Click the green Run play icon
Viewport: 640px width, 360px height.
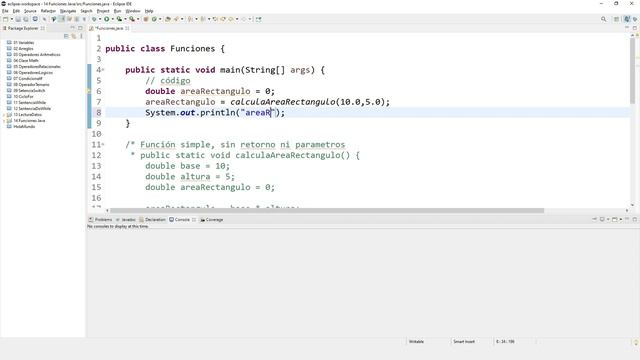click(x=107, y=19)
